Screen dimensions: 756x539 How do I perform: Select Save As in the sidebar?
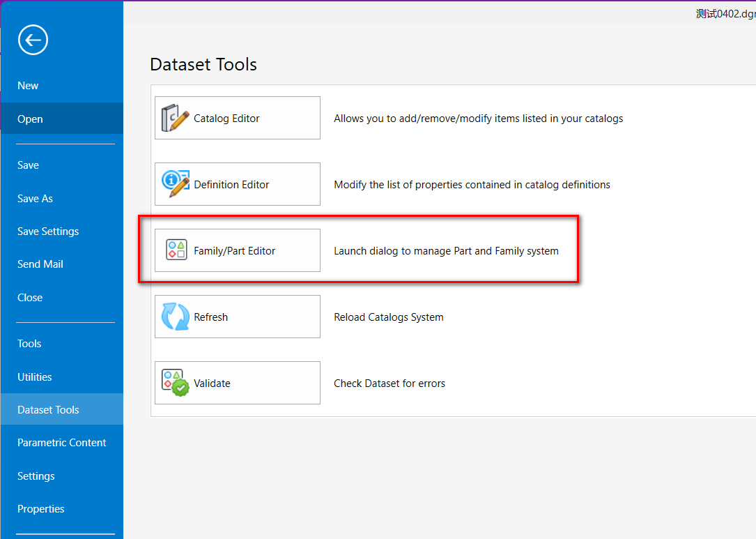(35, 199)
